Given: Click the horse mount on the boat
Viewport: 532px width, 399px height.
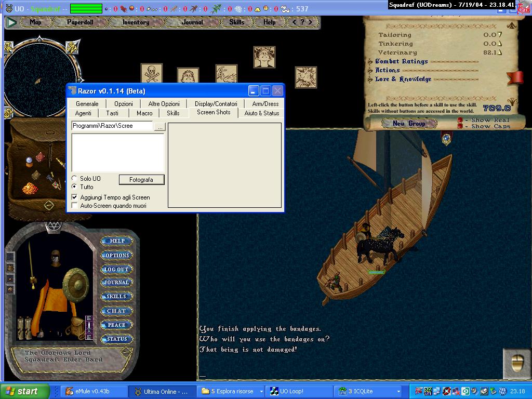Looking at the screenshot, I should [380, 246].
